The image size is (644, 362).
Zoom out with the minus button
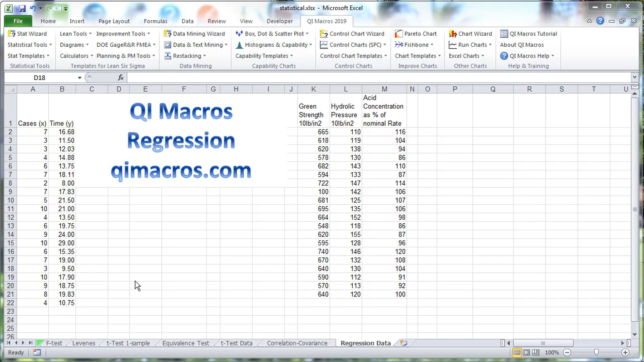567,352
